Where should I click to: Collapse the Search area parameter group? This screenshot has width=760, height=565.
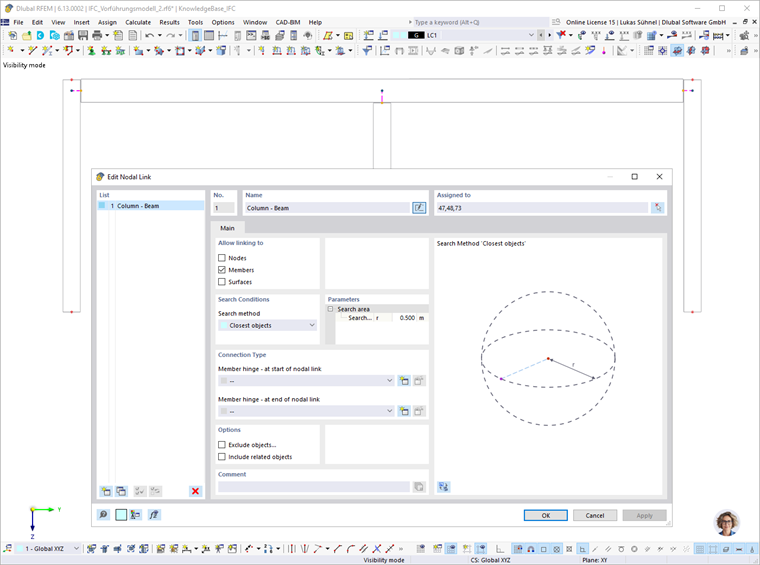click(x=331, y=309)
